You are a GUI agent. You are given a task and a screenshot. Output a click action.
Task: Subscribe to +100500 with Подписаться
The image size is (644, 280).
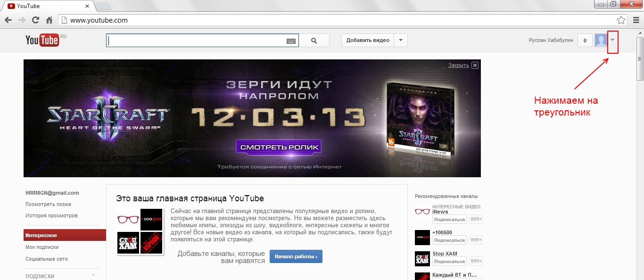(449, 240)
